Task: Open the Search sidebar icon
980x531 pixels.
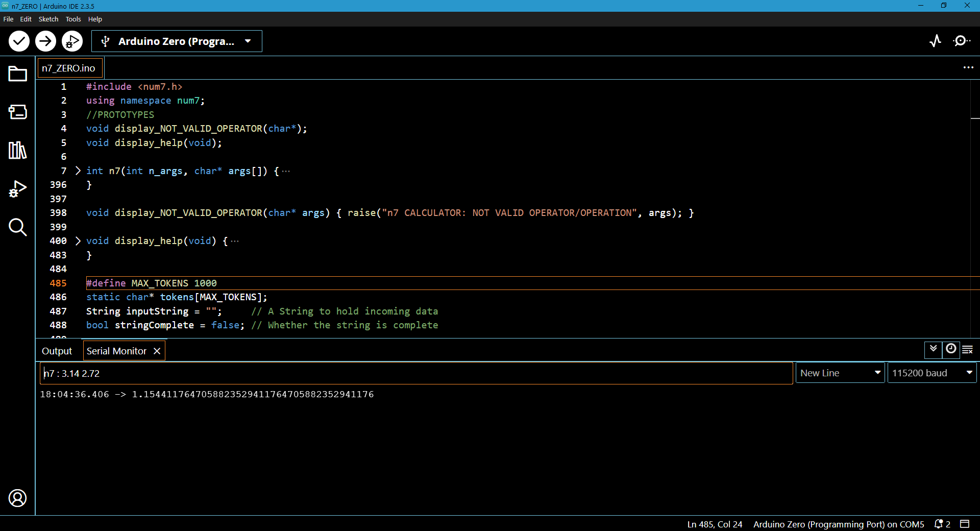Action: (18, 227)
